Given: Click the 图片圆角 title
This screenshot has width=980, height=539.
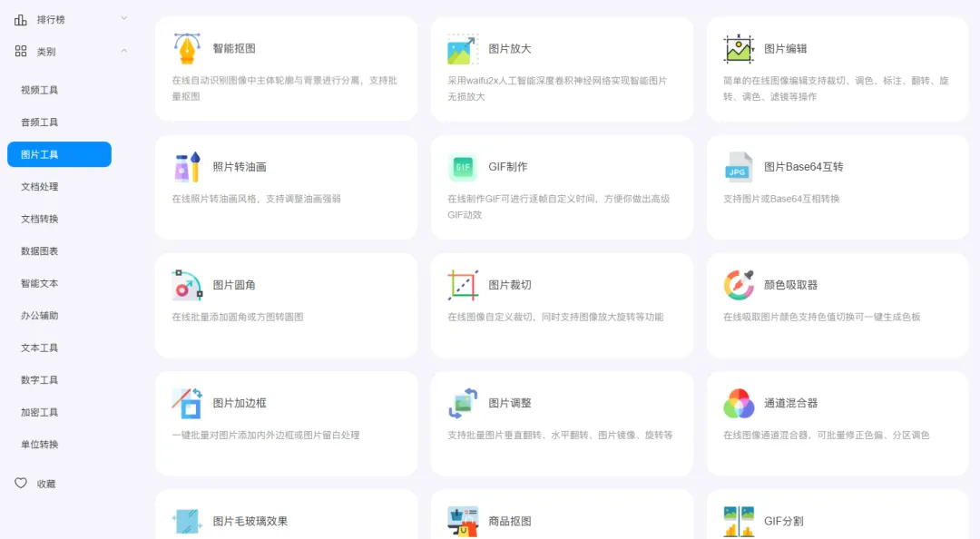Looking at the screenshot, I should [x=234, y=285].
